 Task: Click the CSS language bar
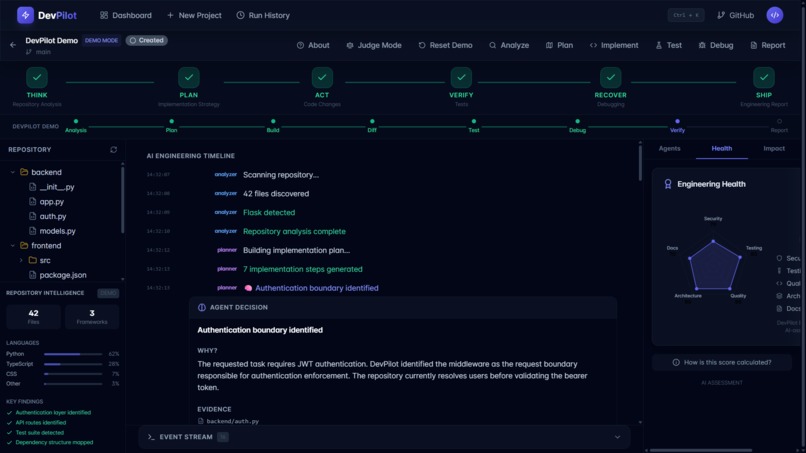73,374
